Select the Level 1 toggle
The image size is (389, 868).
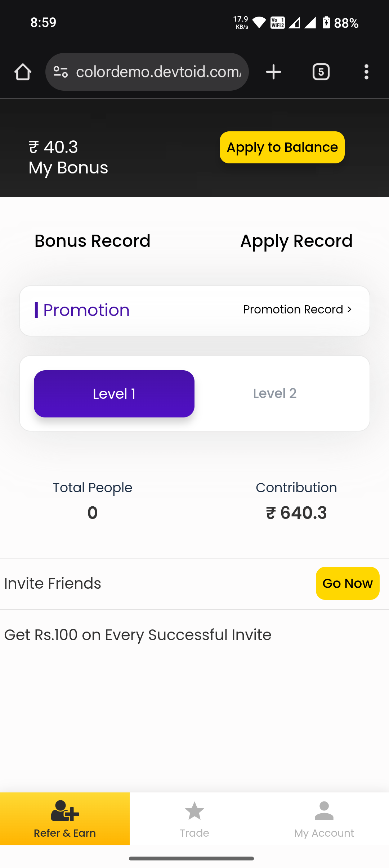coord(114,394)
